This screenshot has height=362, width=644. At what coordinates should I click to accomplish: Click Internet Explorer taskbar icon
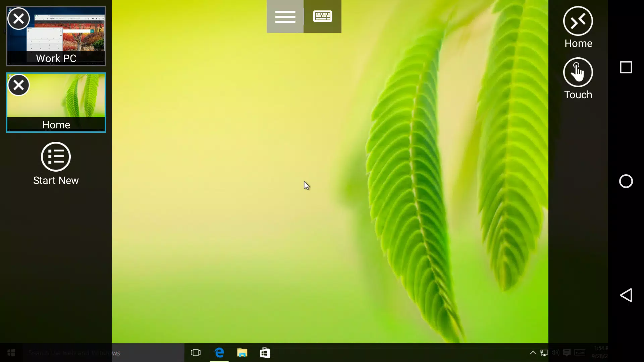tap(219, 352)
